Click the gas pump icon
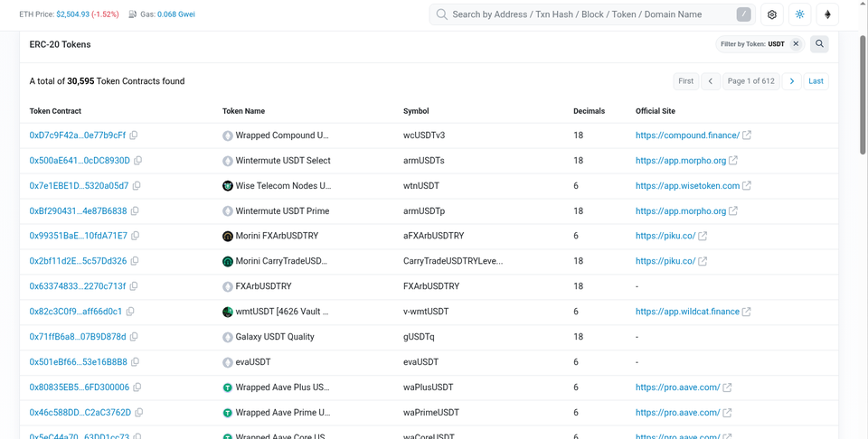 click(x=133, y=14)
